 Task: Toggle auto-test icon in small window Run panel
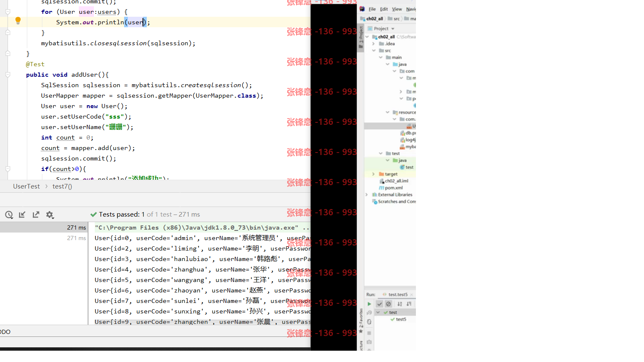(x=369, y=322)
